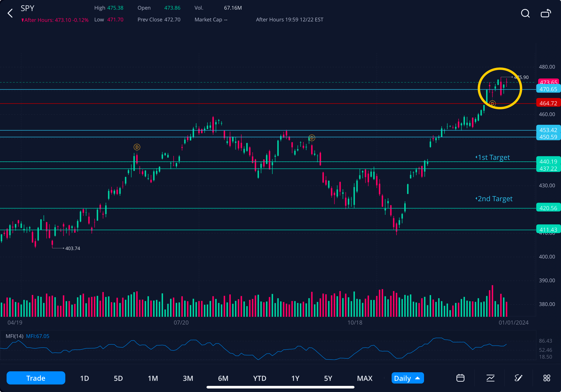Viewport: 561px width, 392px height.
Task: Tap the September dividend D marker
Action: click(312, 138)
